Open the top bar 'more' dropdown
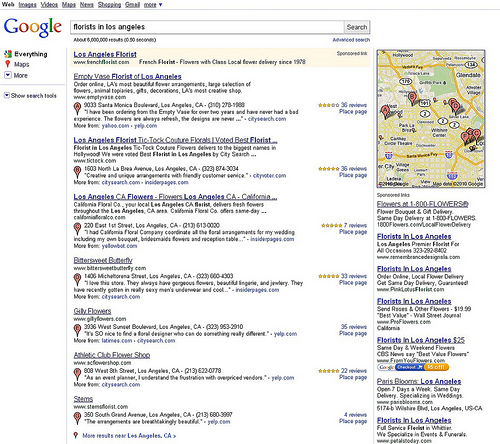Screen dimensions: 500x444 pyautogui.click(x=153, y=5)
